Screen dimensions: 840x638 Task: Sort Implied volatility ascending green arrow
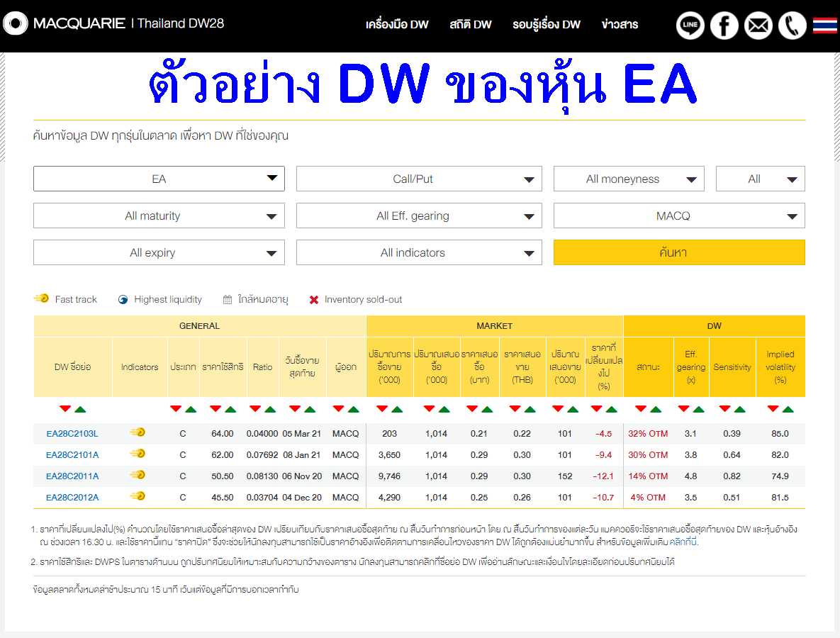(788, 409)
